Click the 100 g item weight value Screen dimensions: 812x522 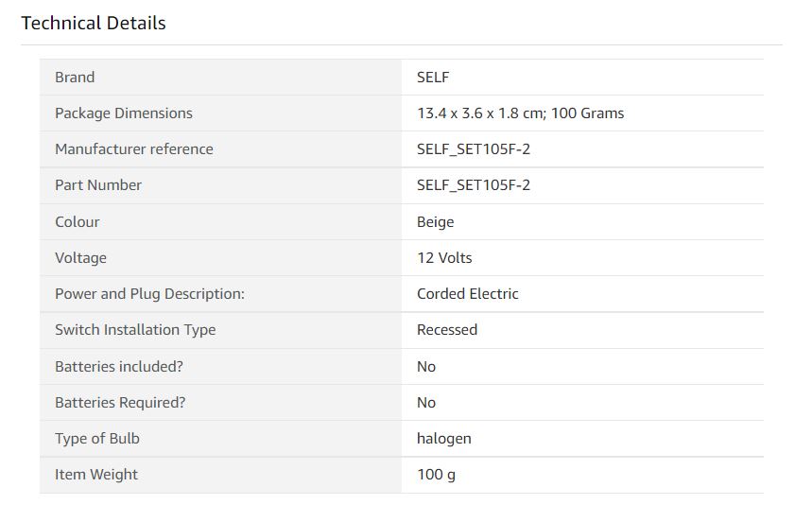[x=436, y=475]
